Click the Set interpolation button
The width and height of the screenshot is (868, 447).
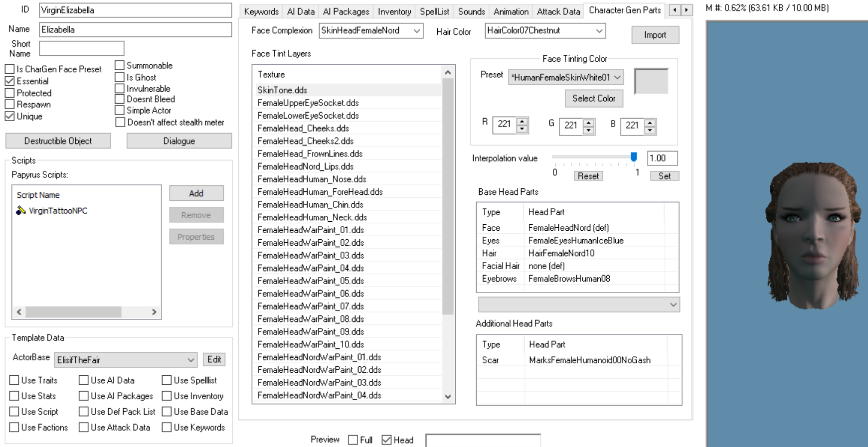tap(665, 176)
